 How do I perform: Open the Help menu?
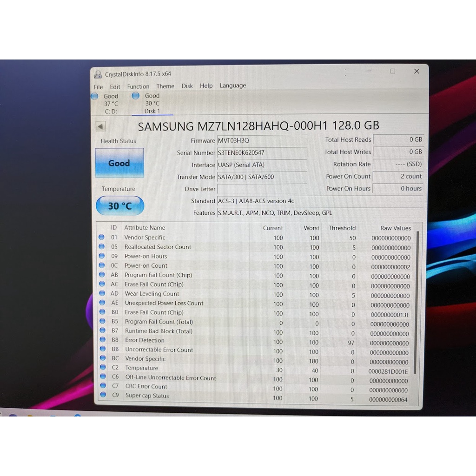[x=206, y=86]
